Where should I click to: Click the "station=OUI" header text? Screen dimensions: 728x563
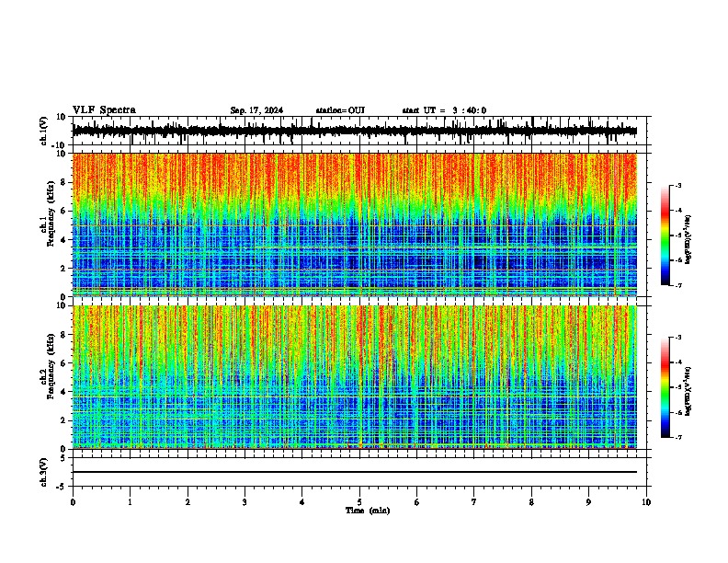(x=340, y=110)
